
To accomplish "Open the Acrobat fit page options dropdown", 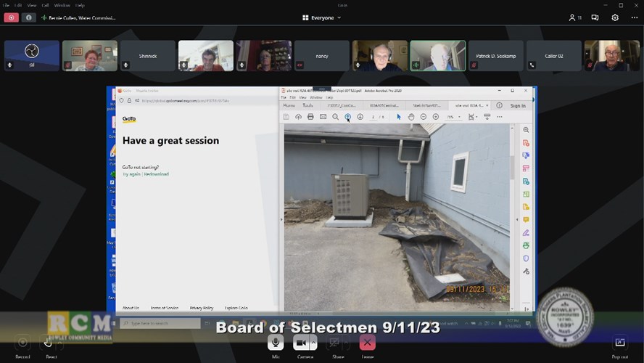I will [x=471, y=117].
